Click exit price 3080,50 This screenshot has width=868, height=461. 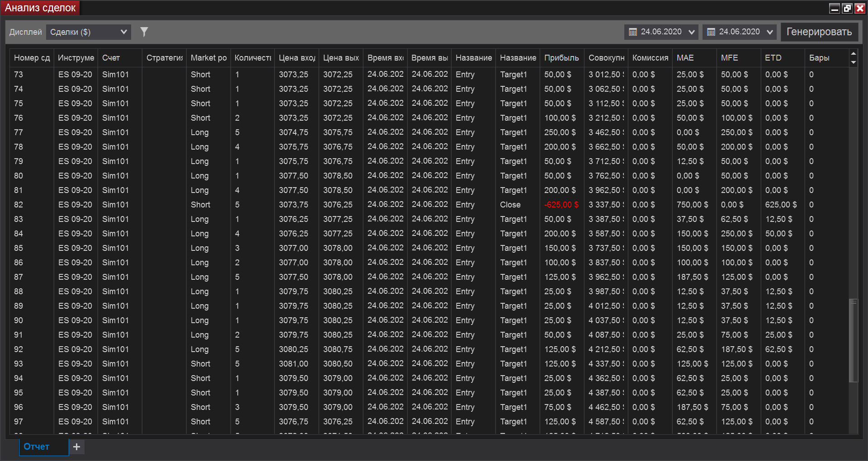pyautogui.click(x=338, y=364)
